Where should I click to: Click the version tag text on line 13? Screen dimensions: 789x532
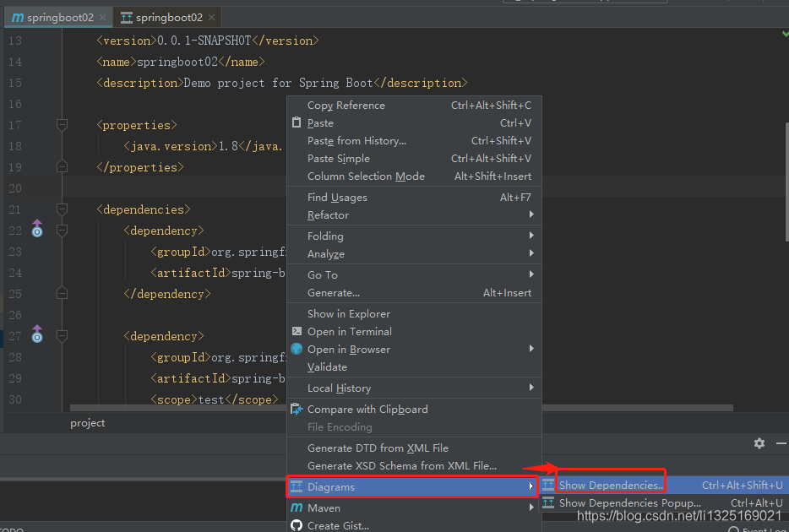point(208,41)
